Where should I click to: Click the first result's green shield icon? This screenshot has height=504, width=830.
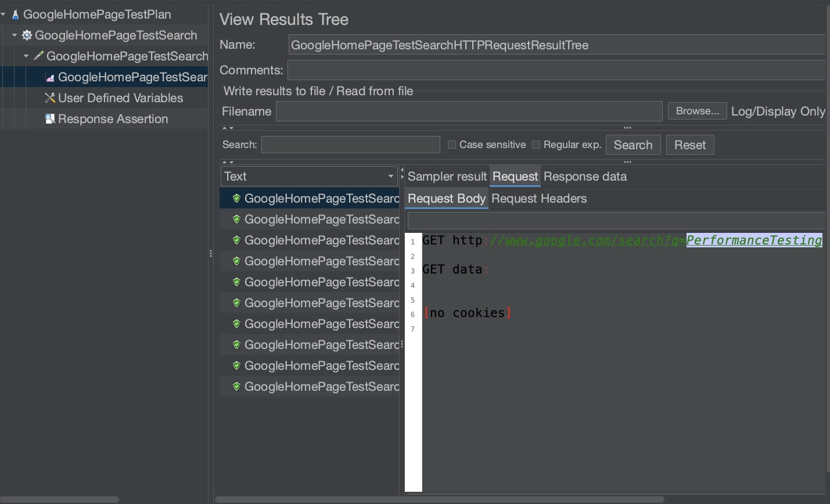tap(236, 199)
